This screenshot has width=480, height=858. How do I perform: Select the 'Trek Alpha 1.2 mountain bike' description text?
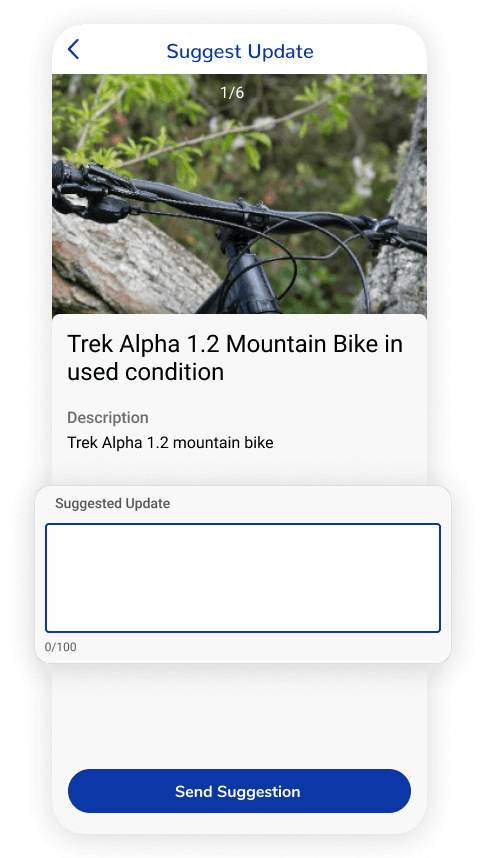(170, 442)
